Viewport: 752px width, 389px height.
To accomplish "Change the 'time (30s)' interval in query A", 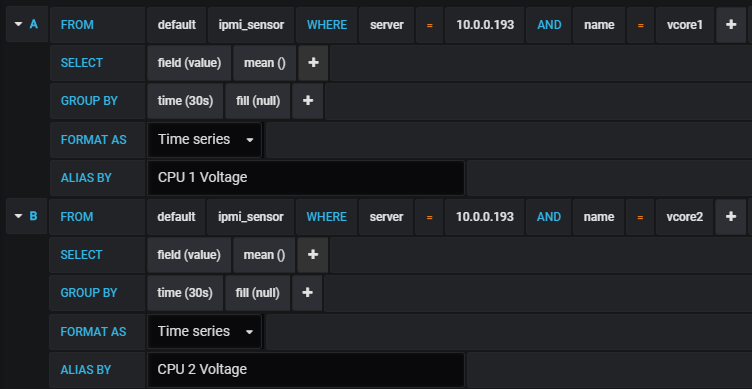I will (x=185, y=101).
